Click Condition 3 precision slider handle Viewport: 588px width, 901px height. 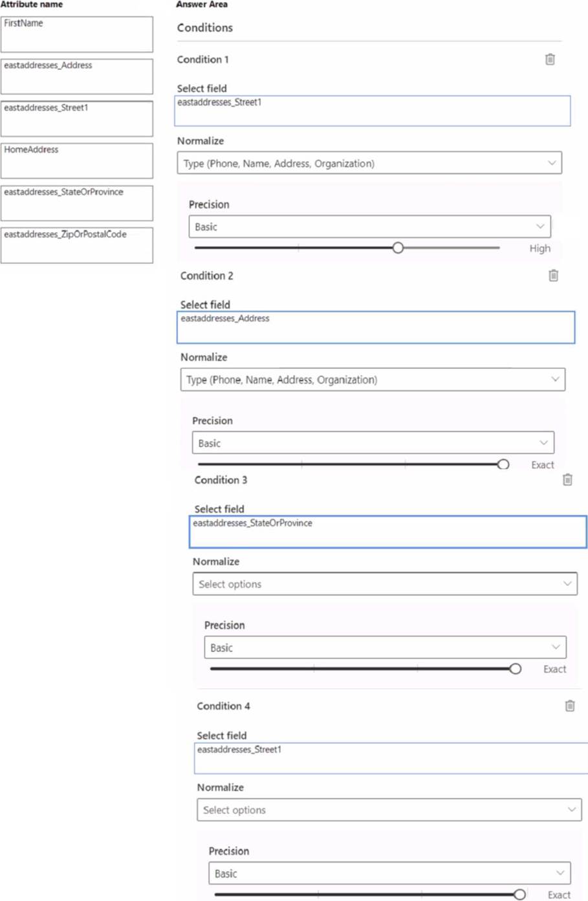(515, 669)
